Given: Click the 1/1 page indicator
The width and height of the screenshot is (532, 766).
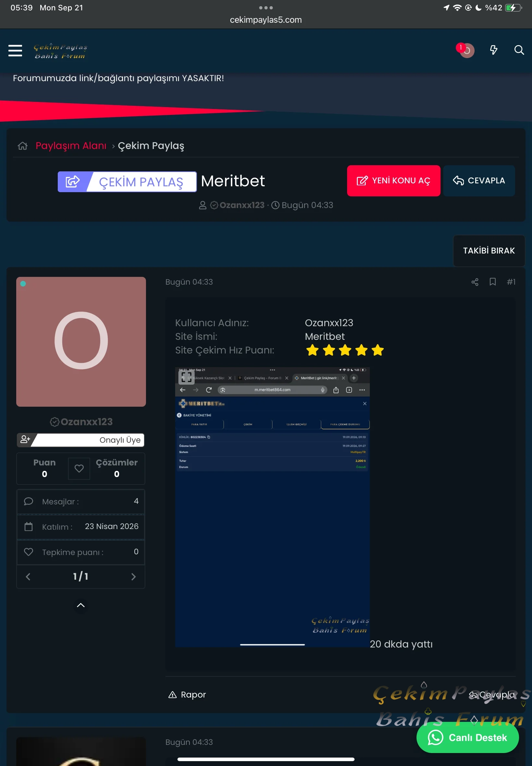Looking at the screenshot, I should tap(81, 576).
